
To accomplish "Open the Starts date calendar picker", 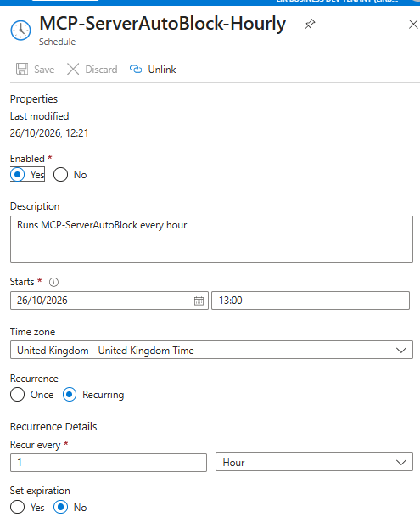I will tap(199, 301).
